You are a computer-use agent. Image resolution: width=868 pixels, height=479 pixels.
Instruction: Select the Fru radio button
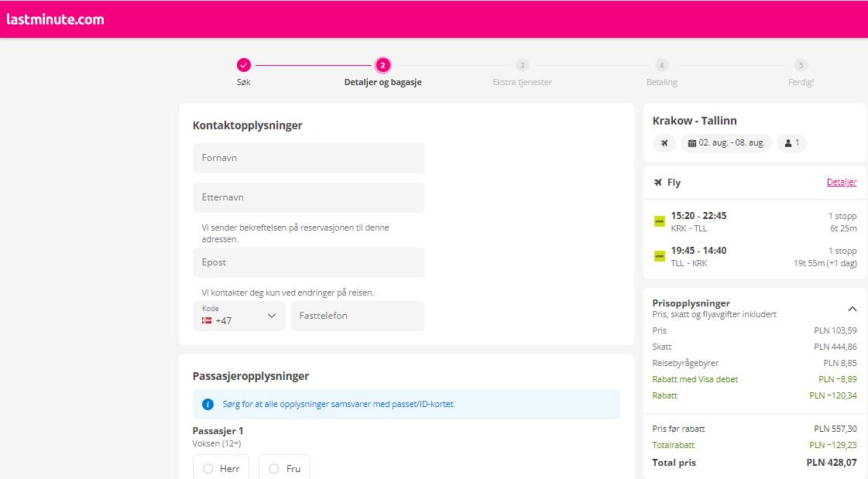[274, 469]
